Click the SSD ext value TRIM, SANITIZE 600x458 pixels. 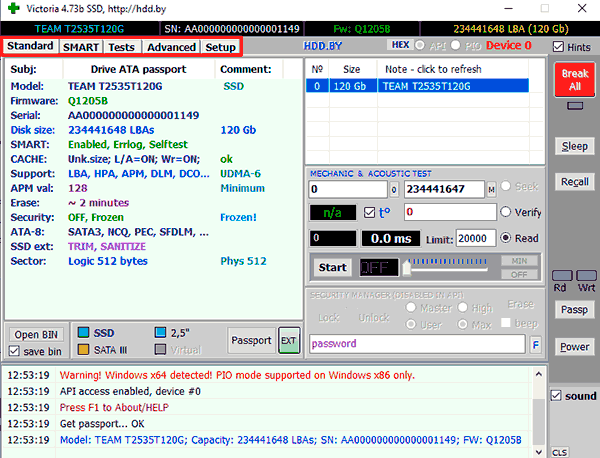coord(107,246)
